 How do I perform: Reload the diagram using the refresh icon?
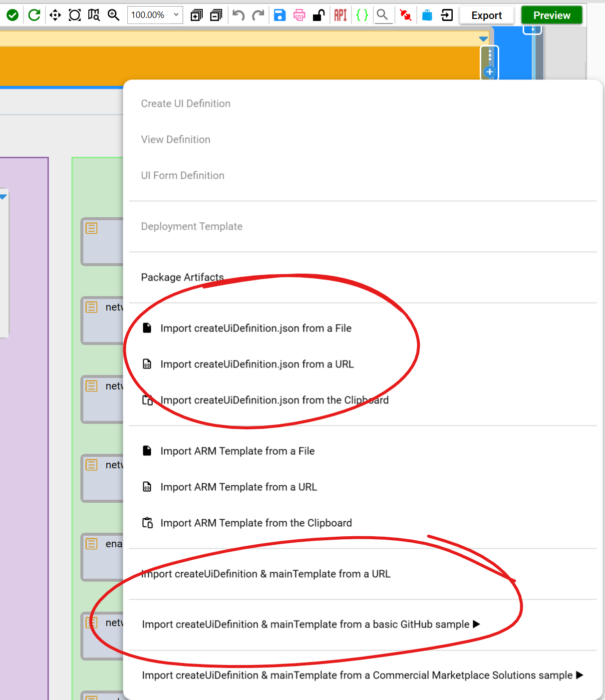coord(33,14)
